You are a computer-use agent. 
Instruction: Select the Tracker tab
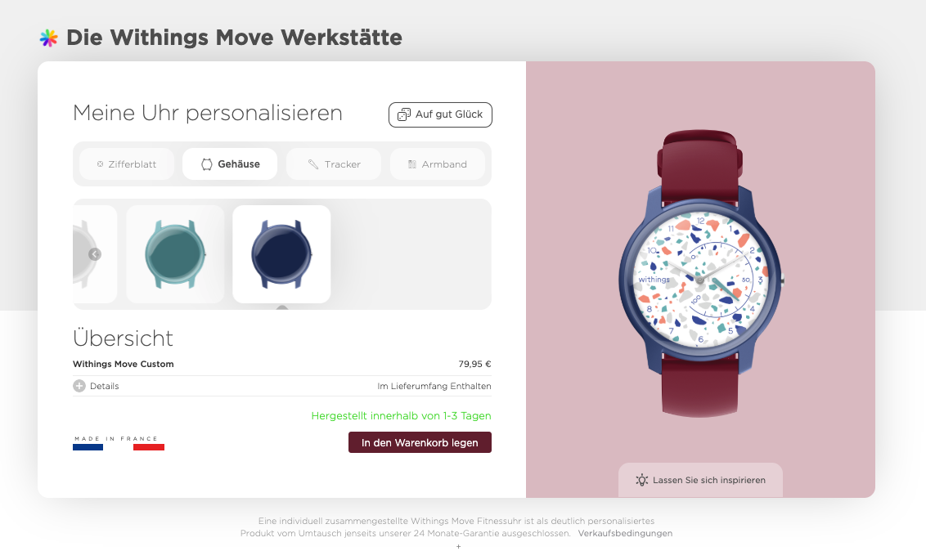pyautogui.click(x=334, y=164)
